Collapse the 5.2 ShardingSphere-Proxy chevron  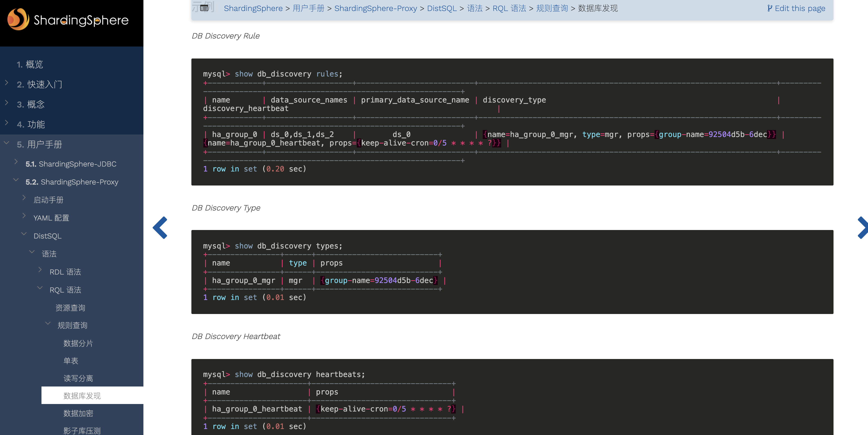point(16,180)
